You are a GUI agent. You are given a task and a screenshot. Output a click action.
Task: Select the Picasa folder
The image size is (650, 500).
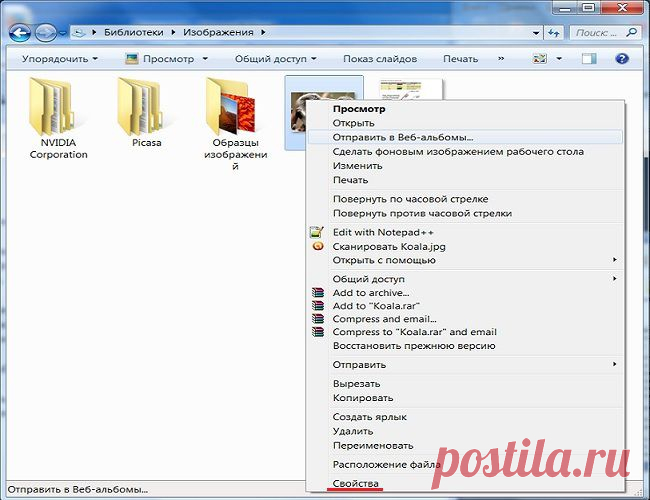coord(146,113)
